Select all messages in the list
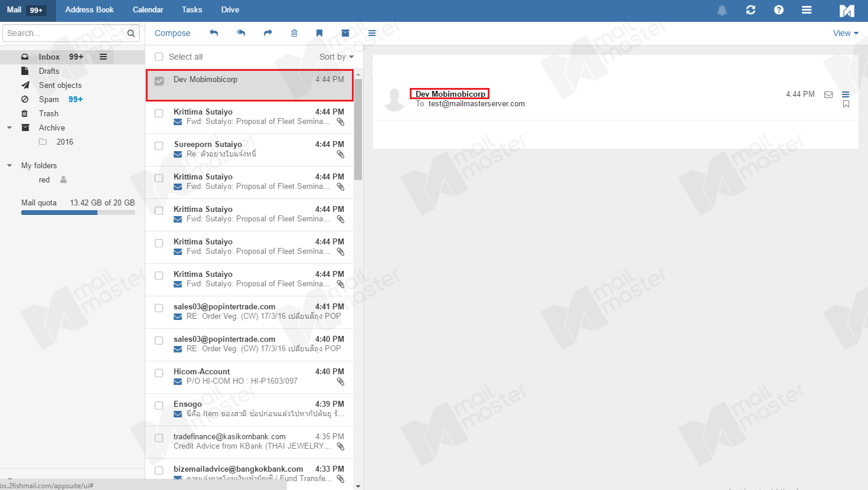 [x=158, y=56]
